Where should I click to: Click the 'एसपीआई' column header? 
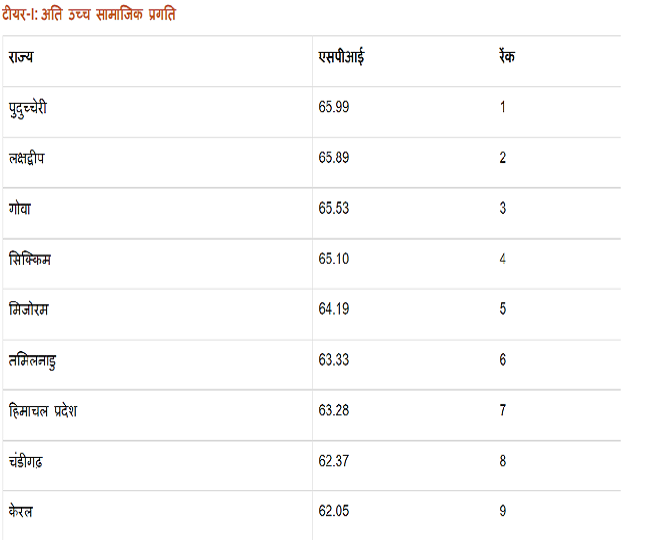(x=341, y=57)
